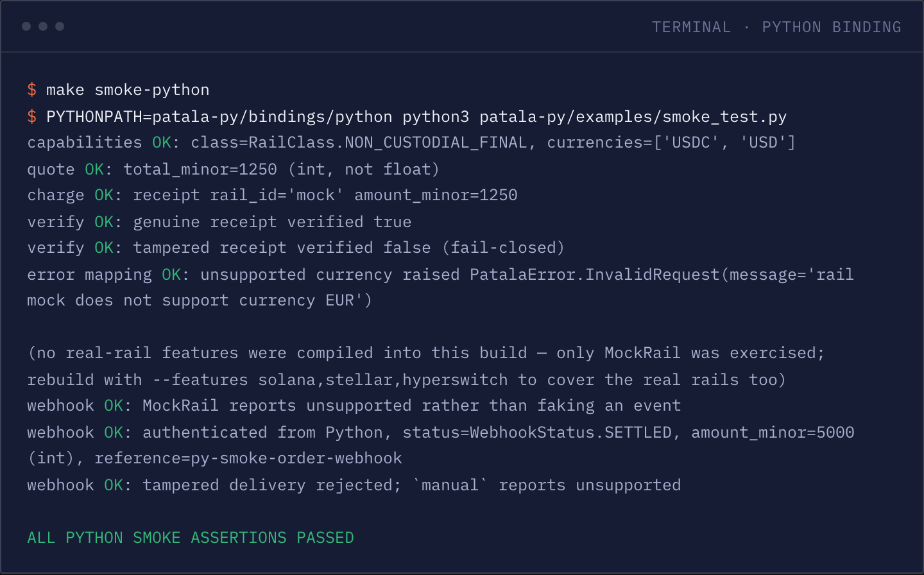This screenshot has height=575, width=924.
Task: Click 'genuine receipt verified true' line
Action: (x=219, y=222)
